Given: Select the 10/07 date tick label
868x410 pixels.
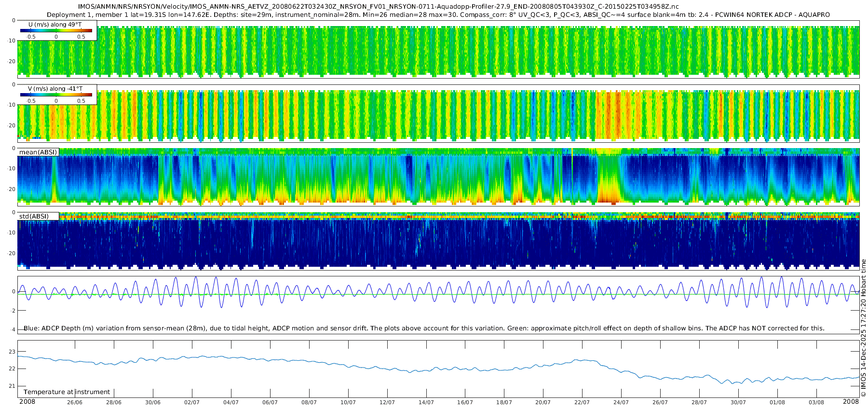Looking at the screenshot, I should [x=348, y=402].
